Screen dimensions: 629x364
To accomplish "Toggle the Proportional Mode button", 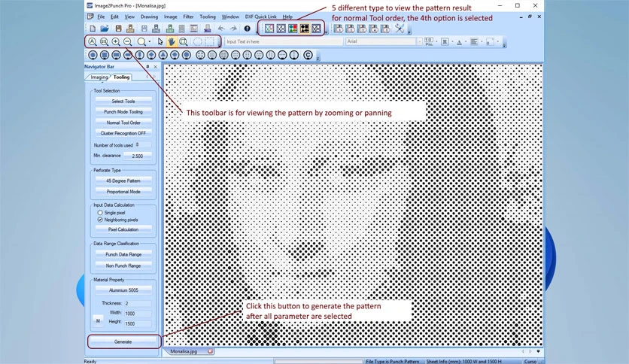I will point(123,192).
